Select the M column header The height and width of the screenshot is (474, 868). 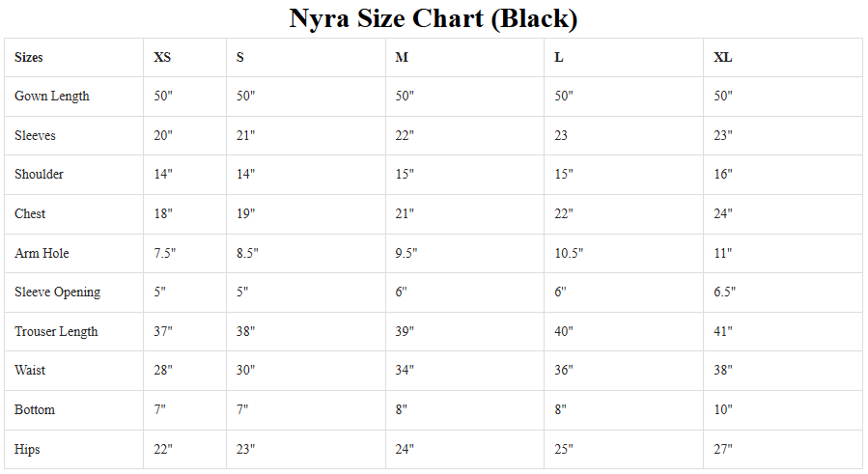click(x=402, y=58)
